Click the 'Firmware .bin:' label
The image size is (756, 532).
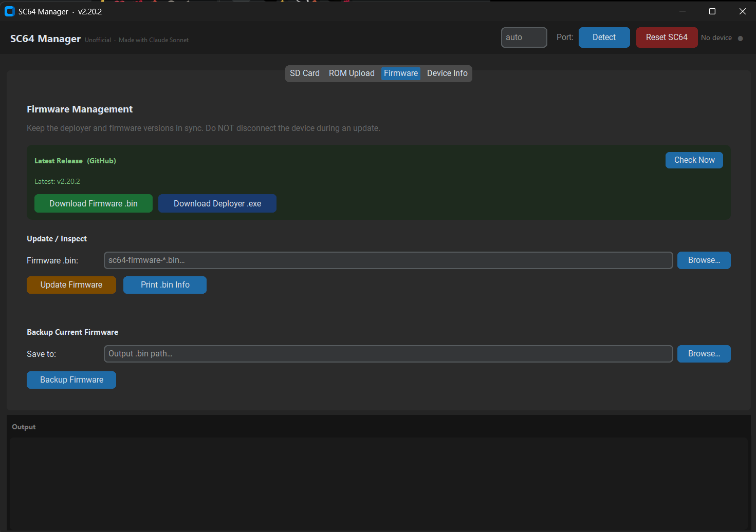point(52,261)
